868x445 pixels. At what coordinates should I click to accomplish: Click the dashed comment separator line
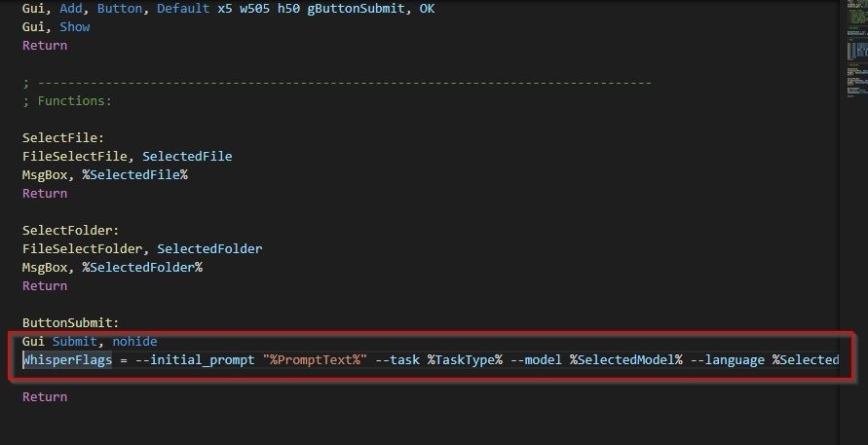coord(341,82)
